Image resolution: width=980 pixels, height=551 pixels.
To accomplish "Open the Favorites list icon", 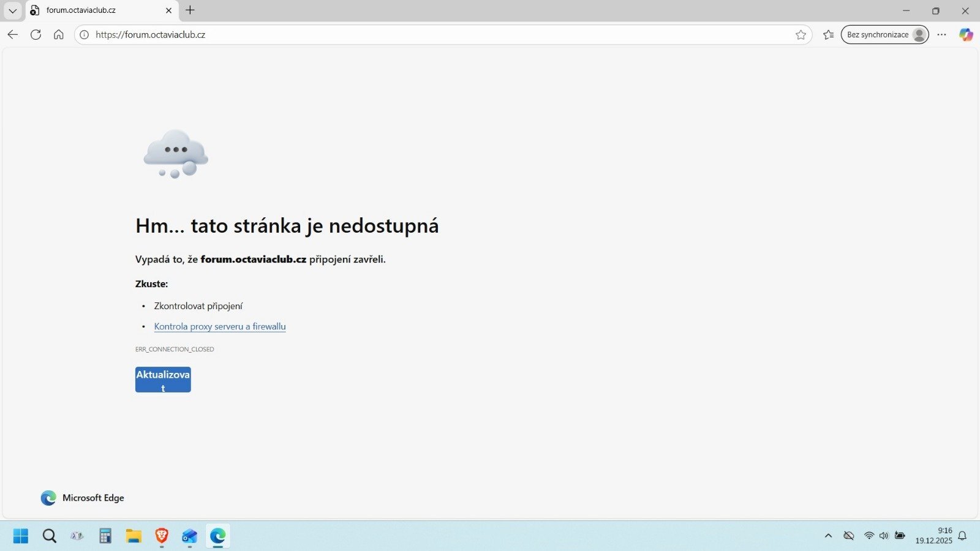I will click(x=829, y=35).
